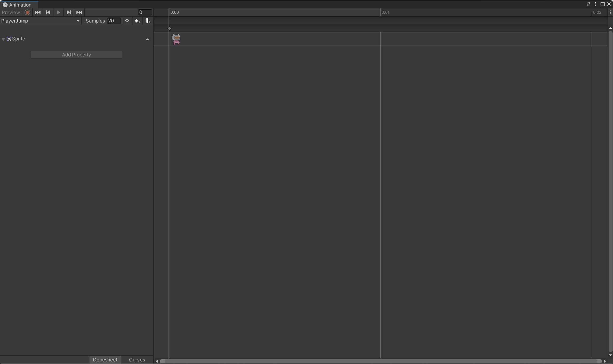Play the PlayerJump animation clip
This screenshot has height=364, width=613.
coord(58,12)
